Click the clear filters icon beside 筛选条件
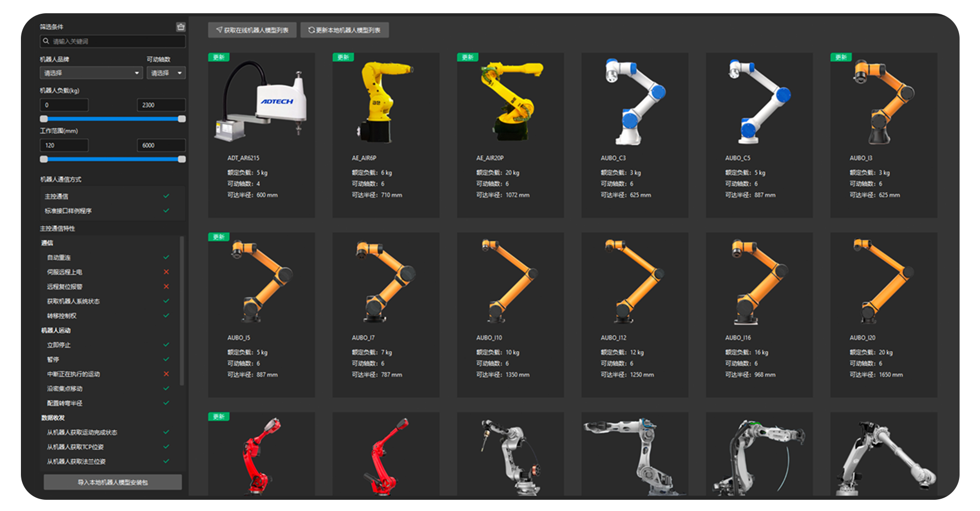Image resolution: width=980 pixels, height=511 pixels. [181, 27]
